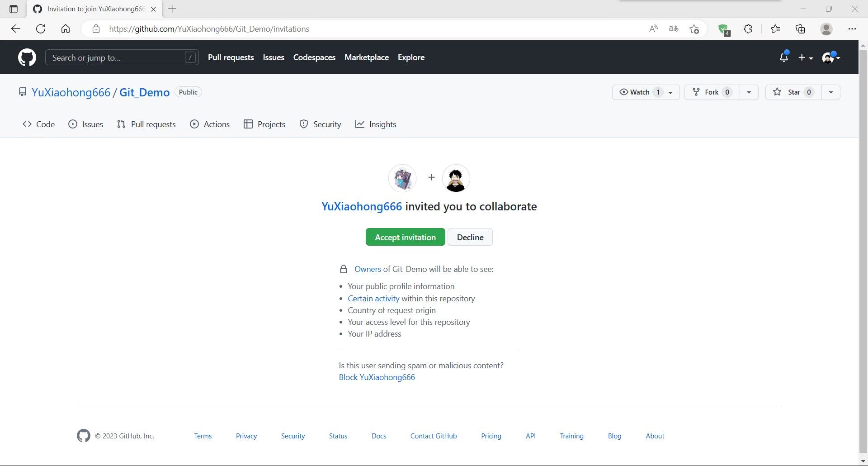Click YuXiaohong666's avatar thumbnail
The height and width of the screenshot is (466, 868).
pos(402,178)
